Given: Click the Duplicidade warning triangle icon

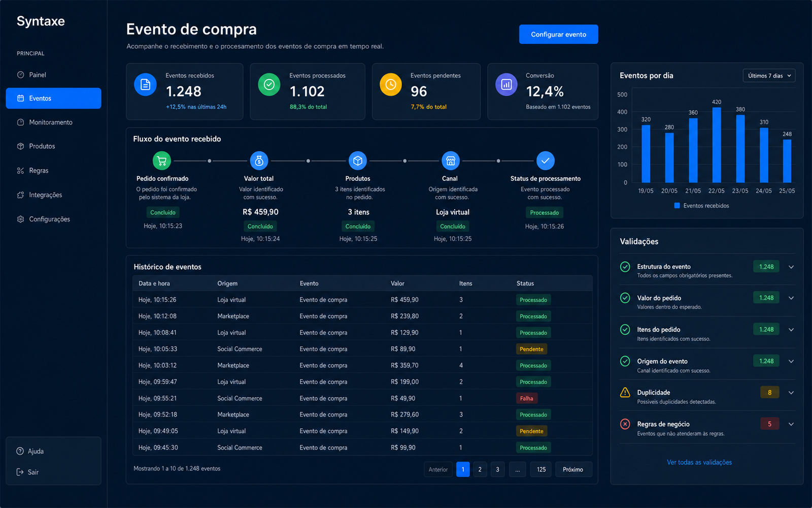Looking at the screenshot, I should point(625,393).
